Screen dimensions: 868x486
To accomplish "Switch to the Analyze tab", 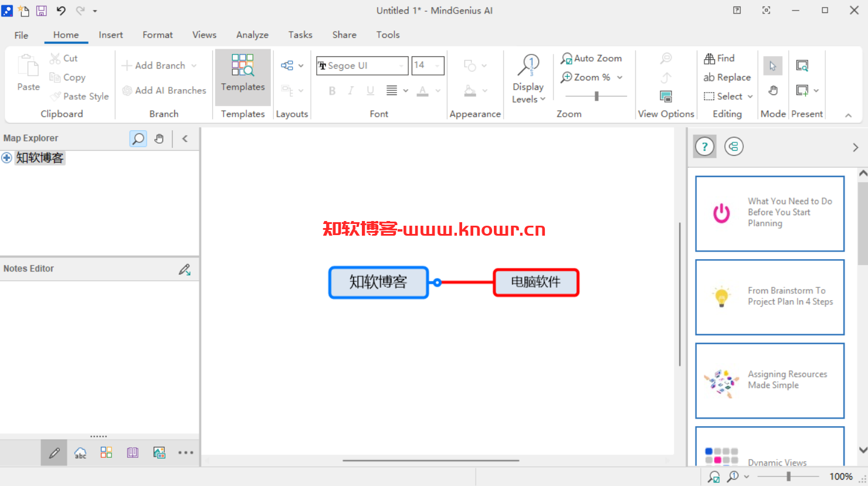I will (x=252, y=35).
